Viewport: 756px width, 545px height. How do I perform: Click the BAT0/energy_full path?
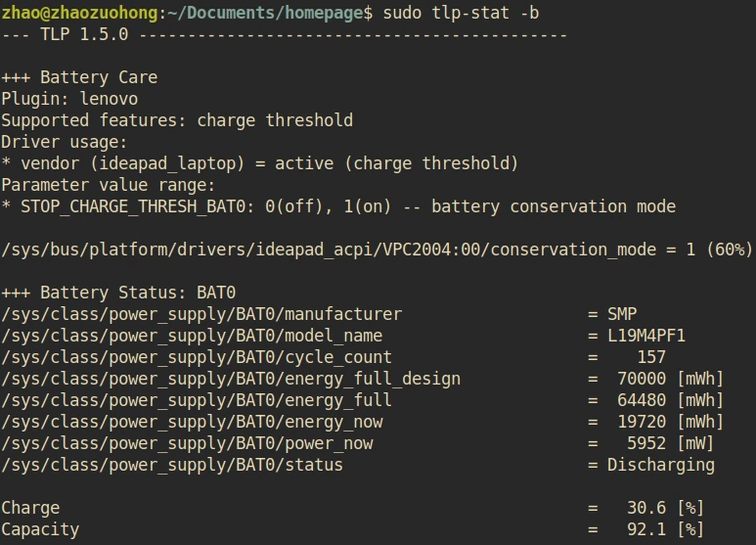(197, 401)
